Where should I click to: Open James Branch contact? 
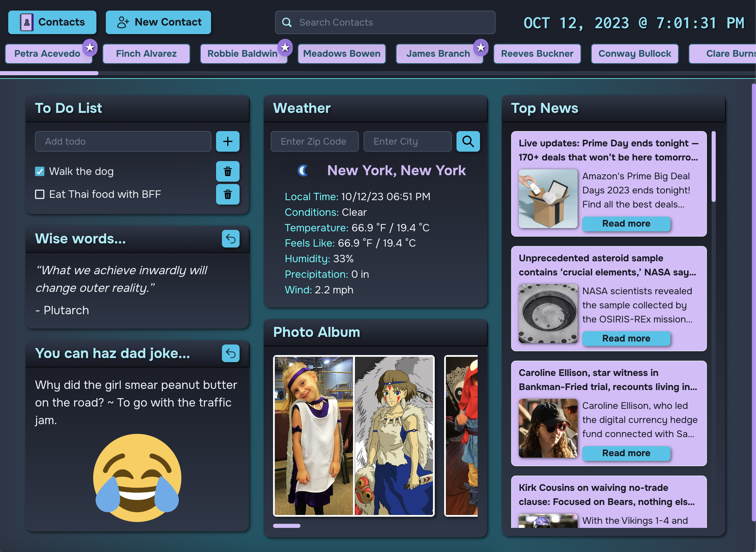click(x=439, y=53)
